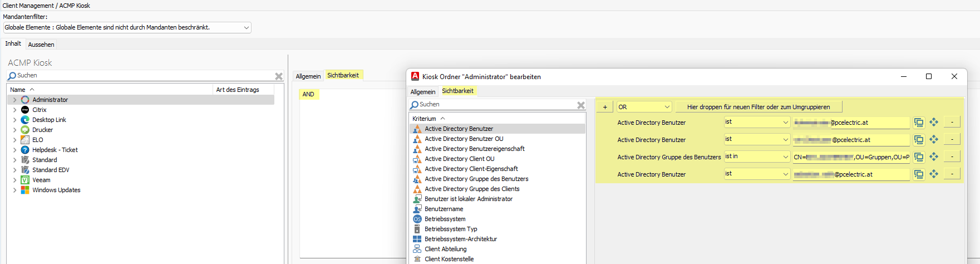Click duplicate icon on first Active Directory Benutzer row
Screen dimensions: 980x264
(x=919, y=123)
